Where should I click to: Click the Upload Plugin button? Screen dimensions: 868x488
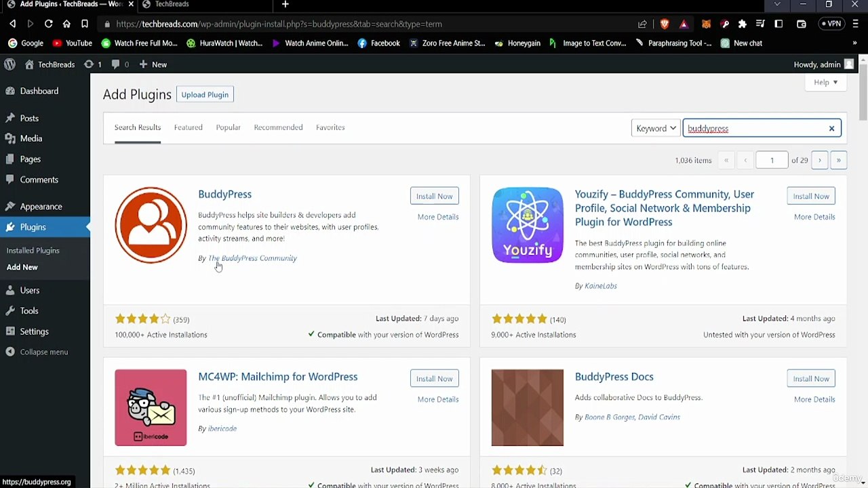point(205,94)
